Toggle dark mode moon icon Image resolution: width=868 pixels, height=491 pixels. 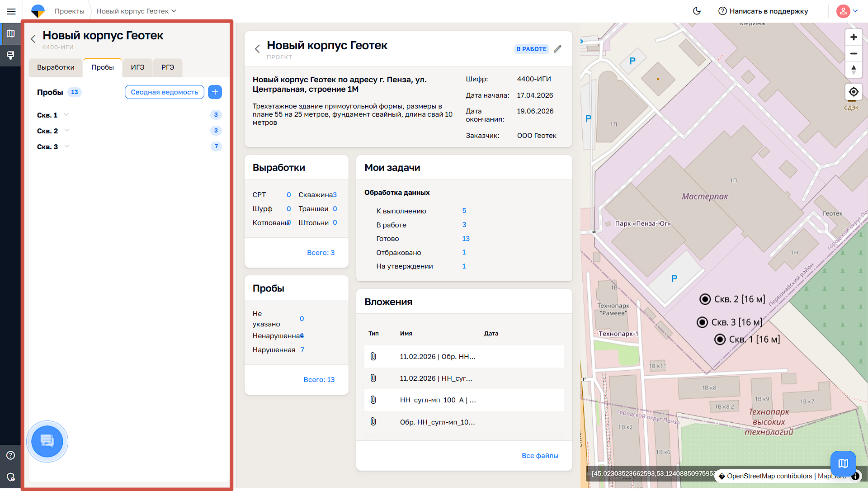pyautogui.click(x=697, y=11)
